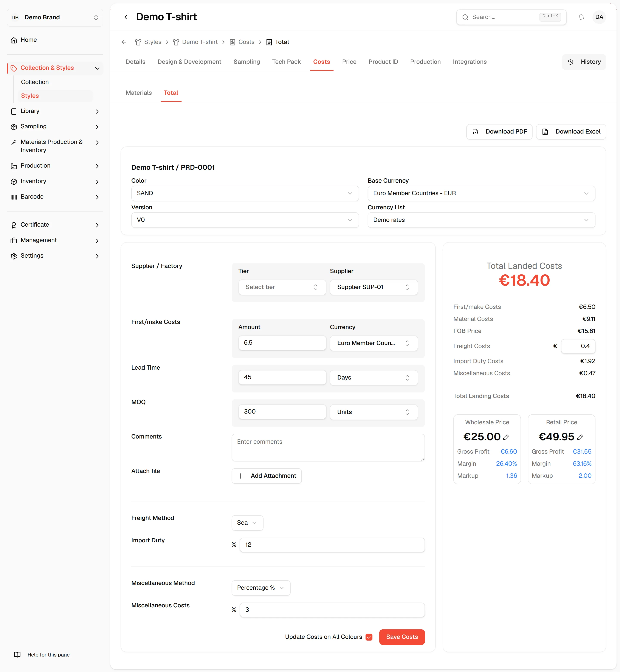The height and width of the screenshot is (672, 620).
Task: Open the Freight Method Sea dropdown
Action: click(247, 523)
